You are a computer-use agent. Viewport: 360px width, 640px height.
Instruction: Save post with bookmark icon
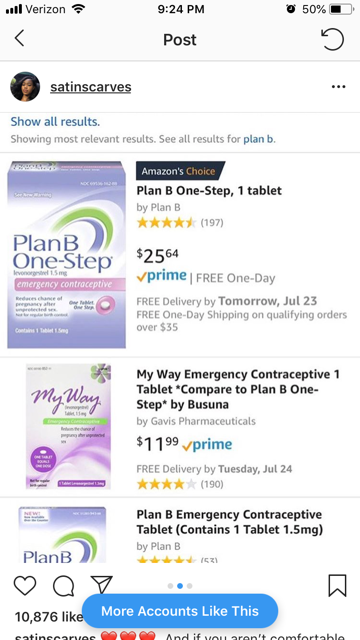pos(338,586)
